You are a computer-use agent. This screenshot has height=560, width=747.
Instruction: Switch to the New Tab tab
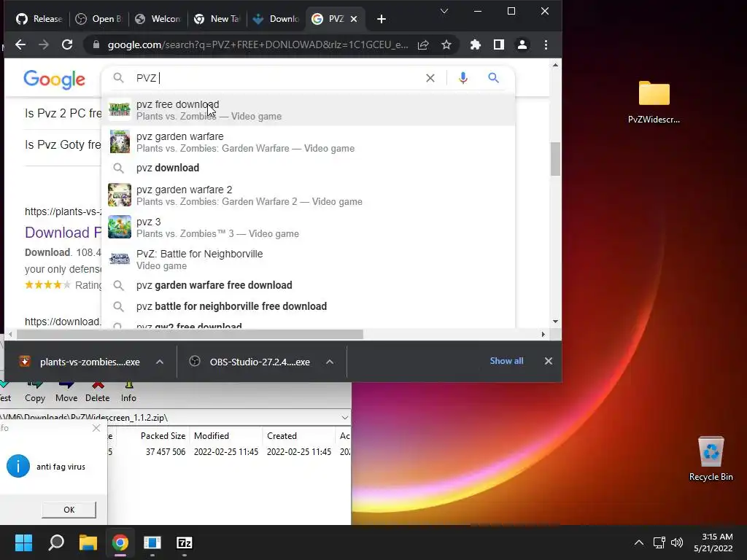[x=216, y=19]
